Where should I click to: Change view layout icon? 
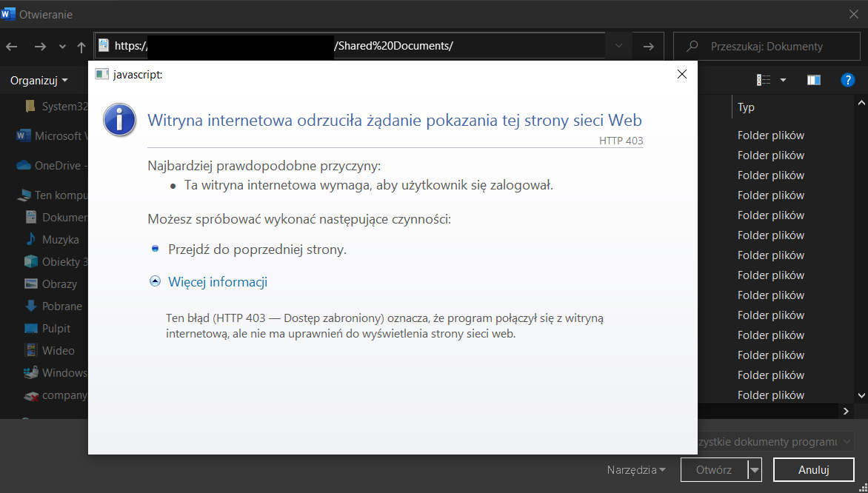764,80
